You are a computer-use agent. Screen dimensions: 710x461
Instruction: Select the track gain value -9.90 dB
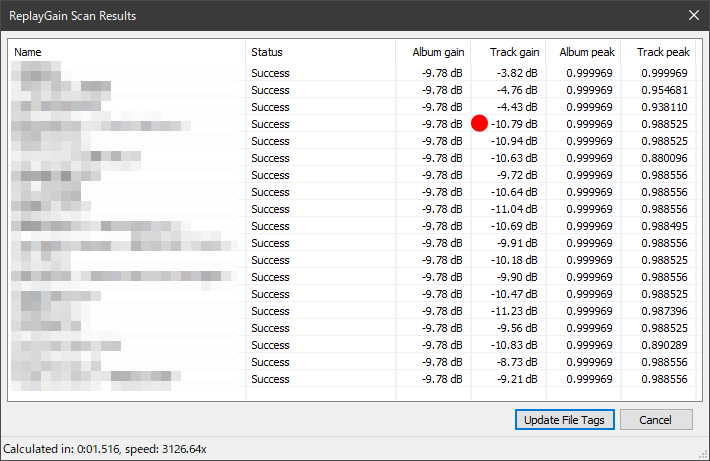pos(517,277)
